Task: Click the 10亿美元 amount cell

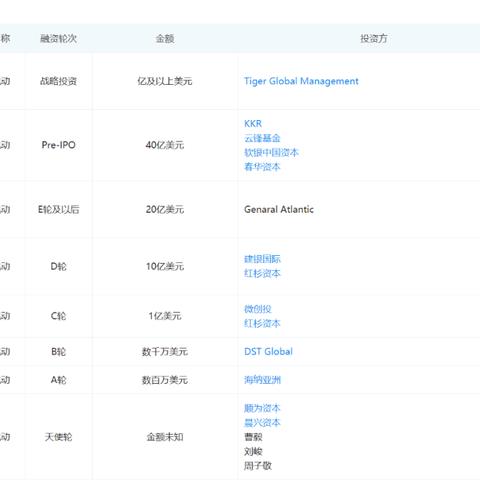Action: [x=165, y=266]
